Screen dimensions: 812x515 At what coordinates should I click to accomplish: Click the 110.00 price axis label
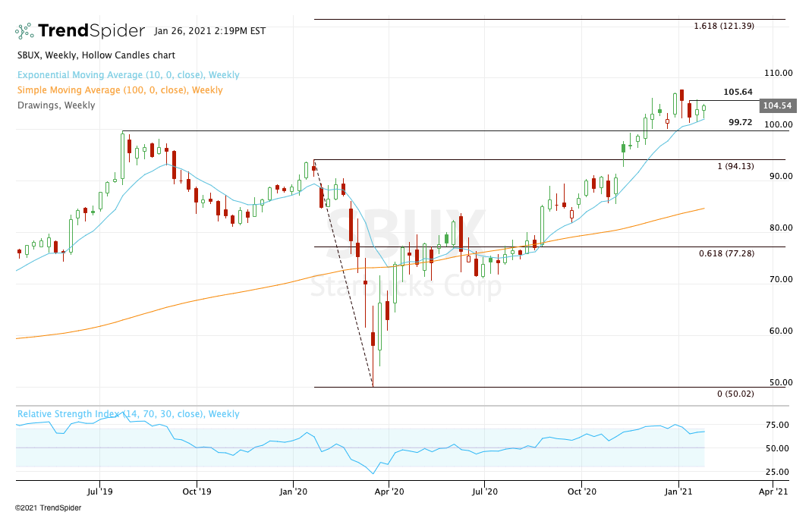point(779,73)
